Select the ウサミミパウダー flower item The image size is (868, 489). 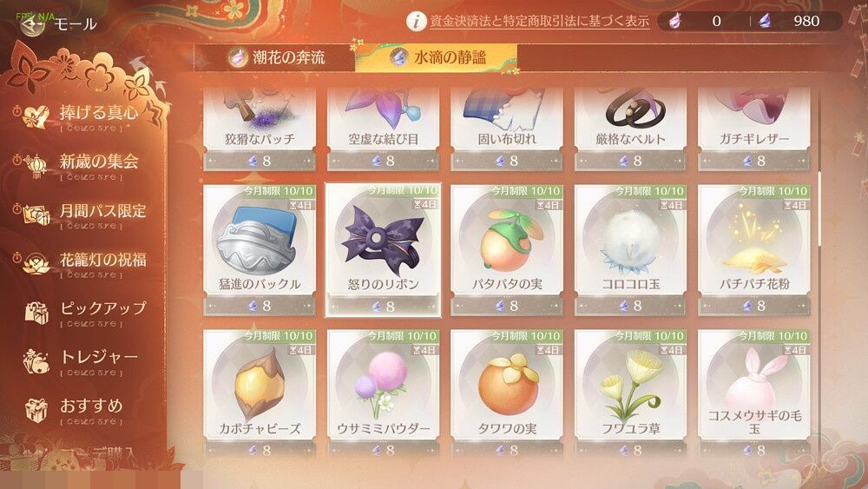click(383, 384)
